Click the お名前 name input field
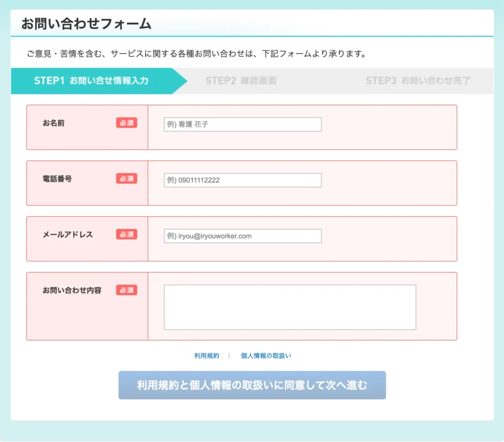Screen dimensions: 504x442 click(x=242, y=124)
